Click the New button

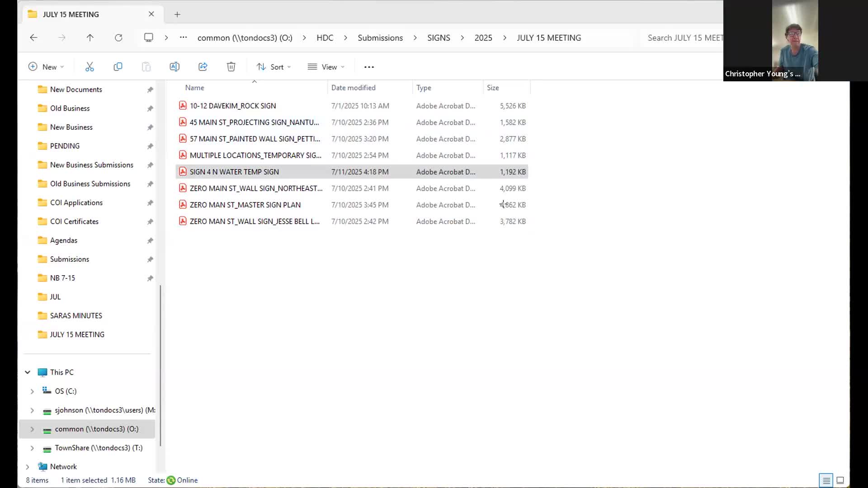[46, 67]
